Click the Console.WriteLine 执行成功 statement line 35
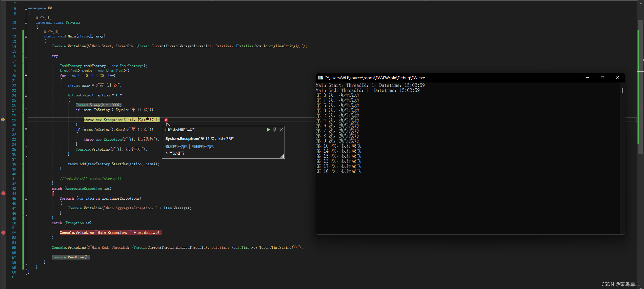 pos(112,149)
